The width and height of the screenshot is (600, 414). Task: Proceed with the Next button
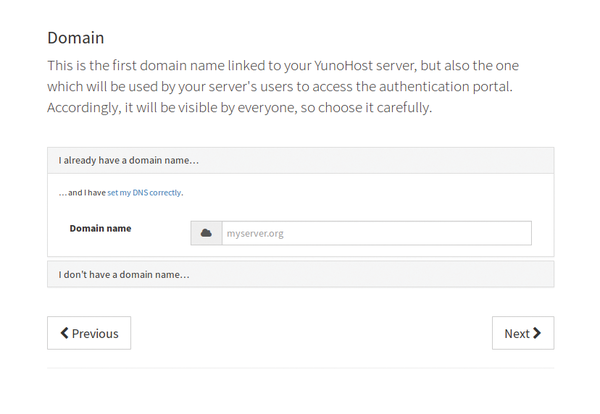click(523, 333)
